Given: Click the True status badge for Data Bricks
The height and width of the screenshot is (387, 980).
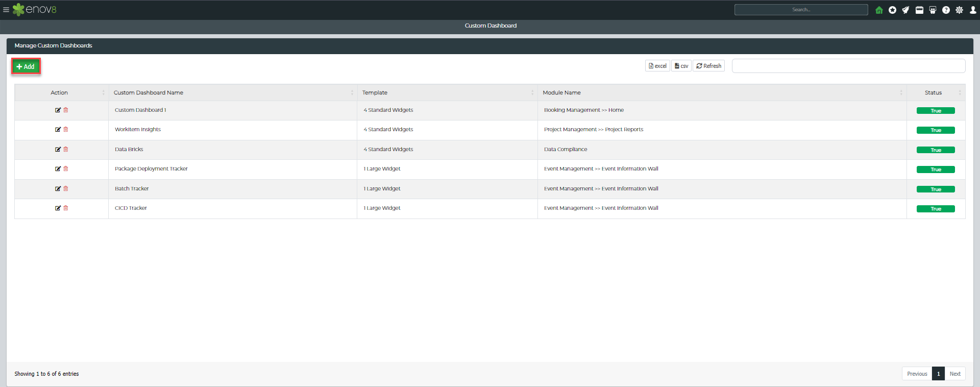Looking at the screenshot, I should tap(936, 150).
